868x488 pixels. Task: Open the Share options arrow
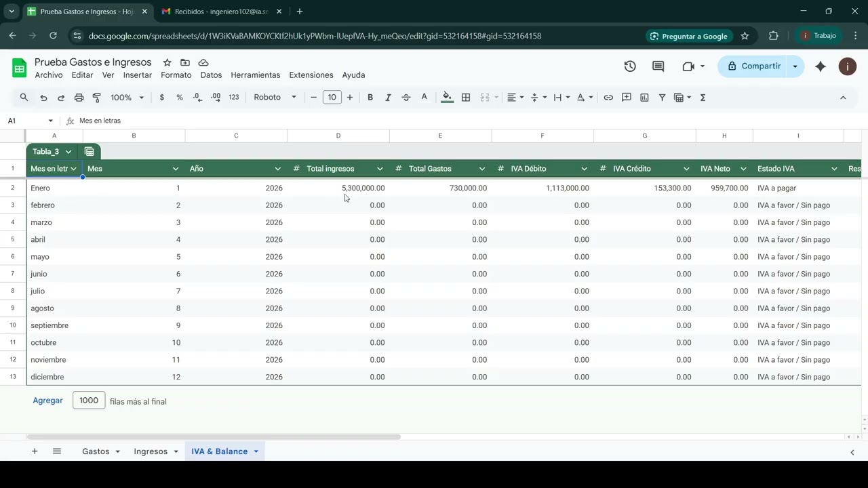pos(795,66)
